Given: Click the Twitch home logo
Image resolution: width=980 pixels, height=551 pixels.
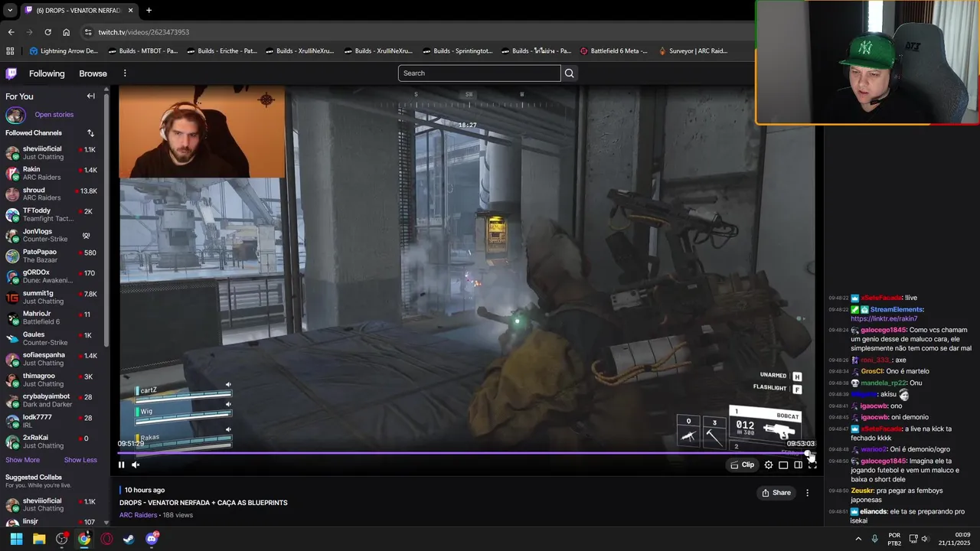Looking at the screenshot, I should [11, 73].
